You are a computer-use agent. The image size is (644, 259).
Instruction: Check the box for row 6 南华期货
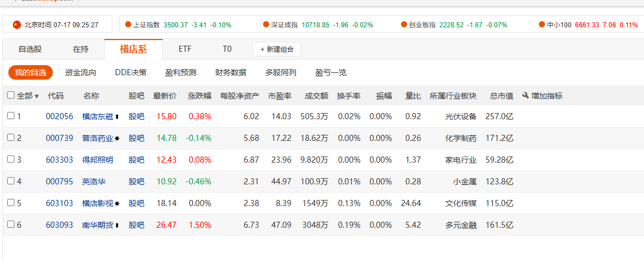[x=11, y=224]
